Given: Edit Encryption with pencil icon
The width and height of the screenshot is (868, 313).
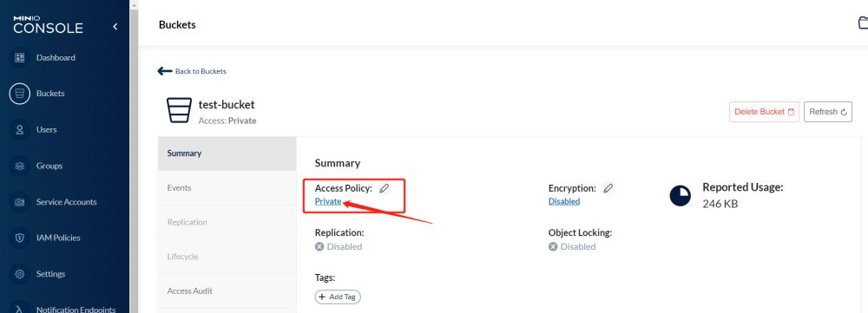Looking at the screenshot, I should (x=608, y=188).
